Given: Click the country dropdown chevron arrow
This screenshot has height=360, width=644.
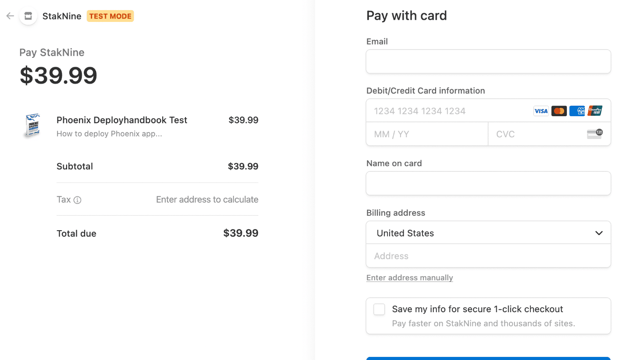Looking at the screenshot, I should pyautogui.click(x=599, y=233).
